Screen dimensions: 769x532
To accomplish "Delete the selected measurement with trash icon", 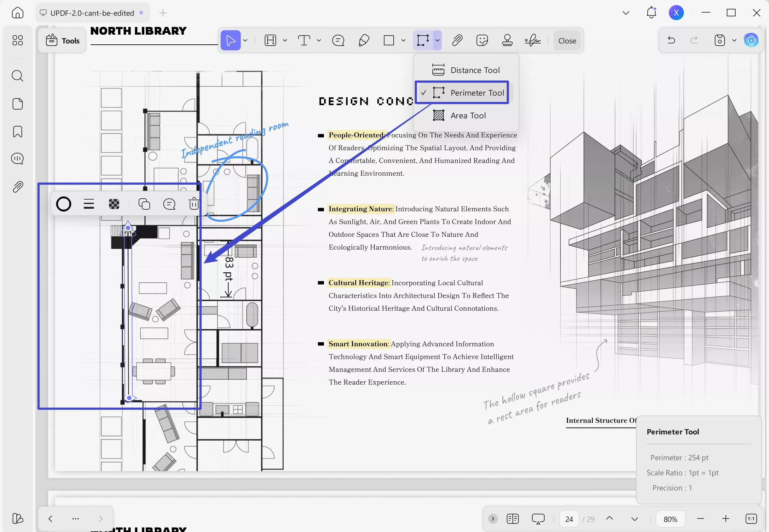I will coord(194,204).
